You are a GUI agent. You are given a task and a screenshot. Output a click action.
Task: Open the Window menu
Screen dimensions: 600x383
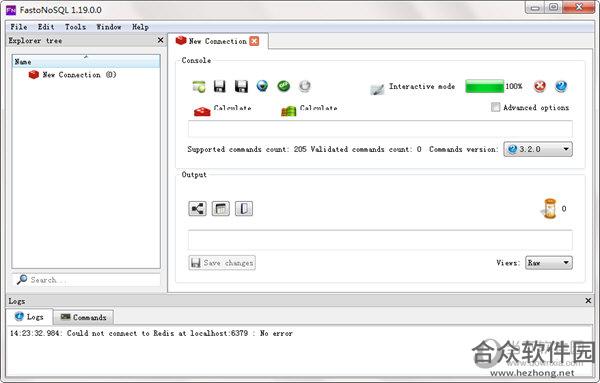point(109,27)
